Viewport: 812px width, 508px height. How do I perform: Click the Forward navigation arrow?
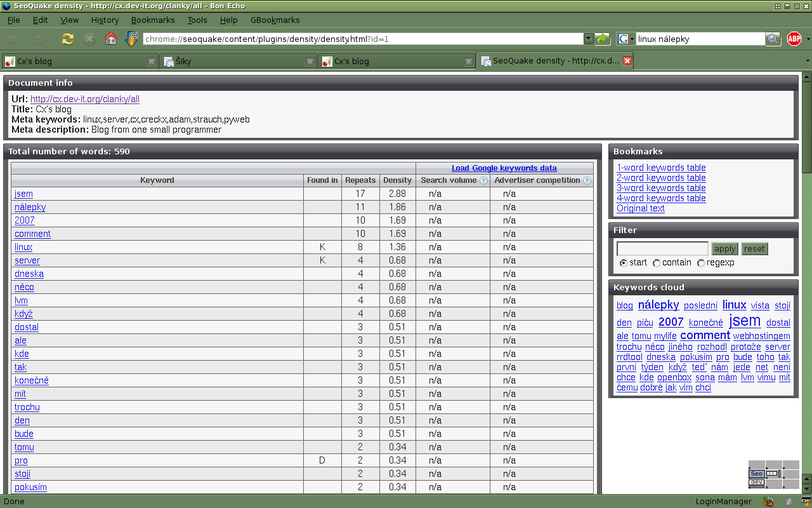tap(39, 39)
